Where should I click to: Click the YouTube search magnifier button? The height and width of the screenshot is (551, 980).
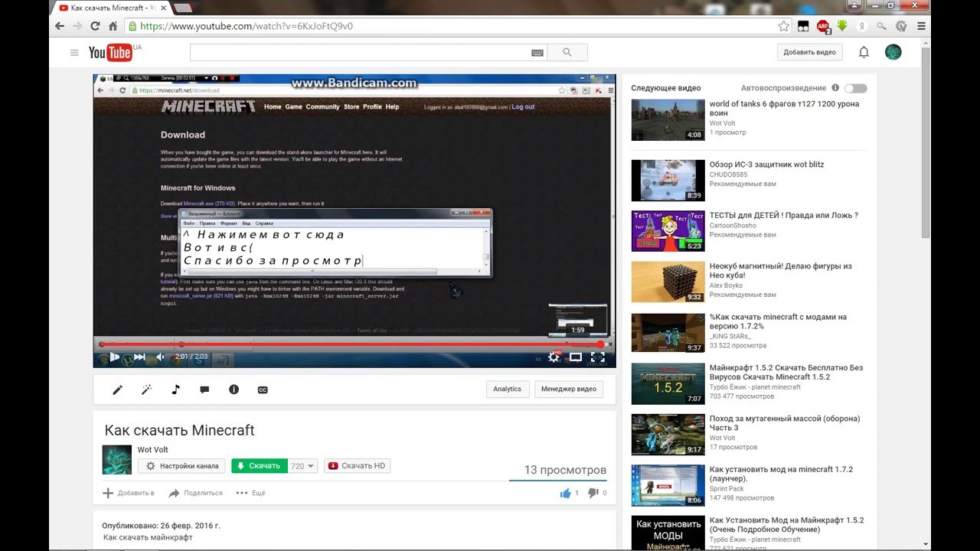567,53
